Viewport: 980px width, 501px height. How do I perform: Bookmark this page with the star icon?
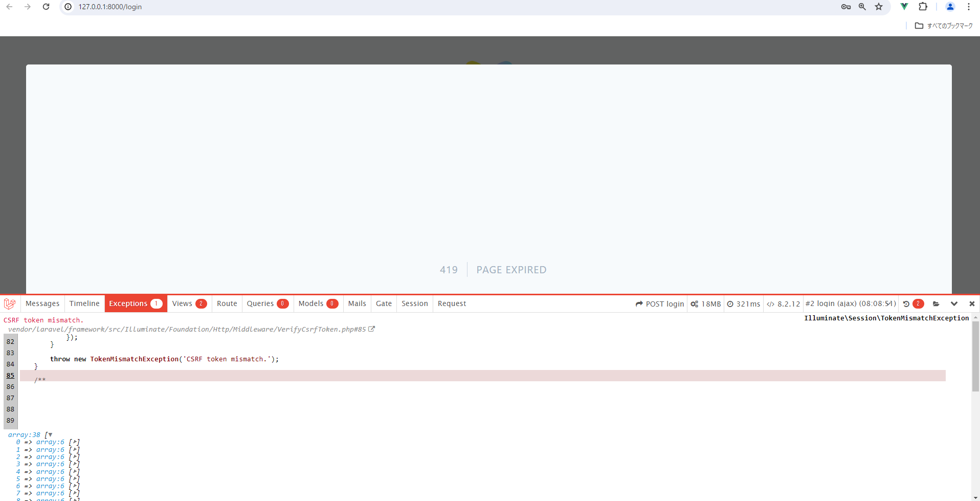pyautogui.click(x=879, y=7)
